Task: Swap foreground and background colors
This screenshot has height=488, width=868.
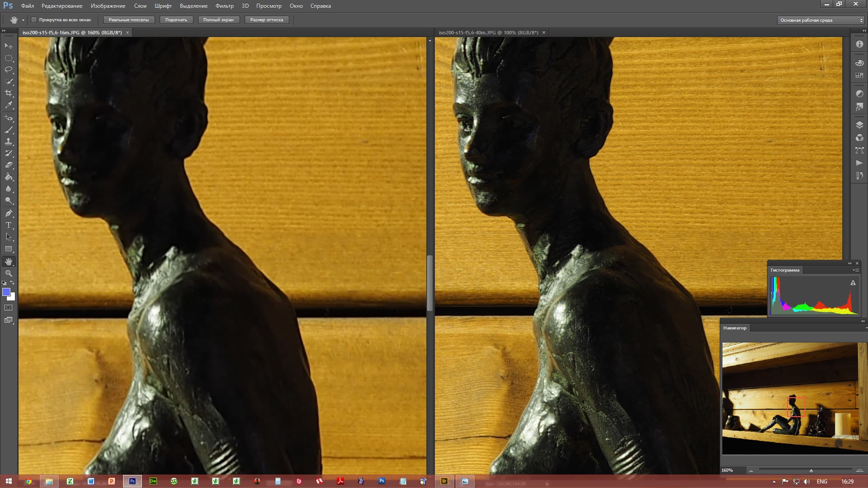Action: click(x=13, y=283)
